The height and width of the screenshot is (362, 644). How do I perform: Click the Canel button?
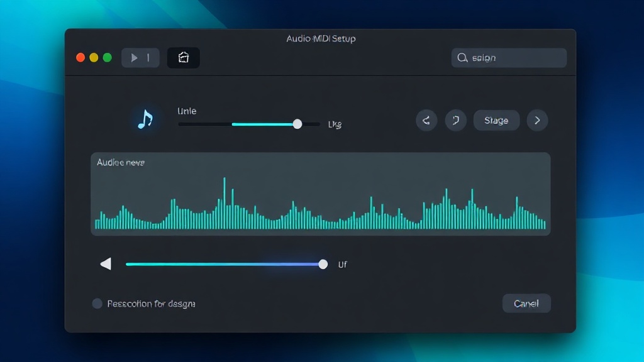point(526,304)
